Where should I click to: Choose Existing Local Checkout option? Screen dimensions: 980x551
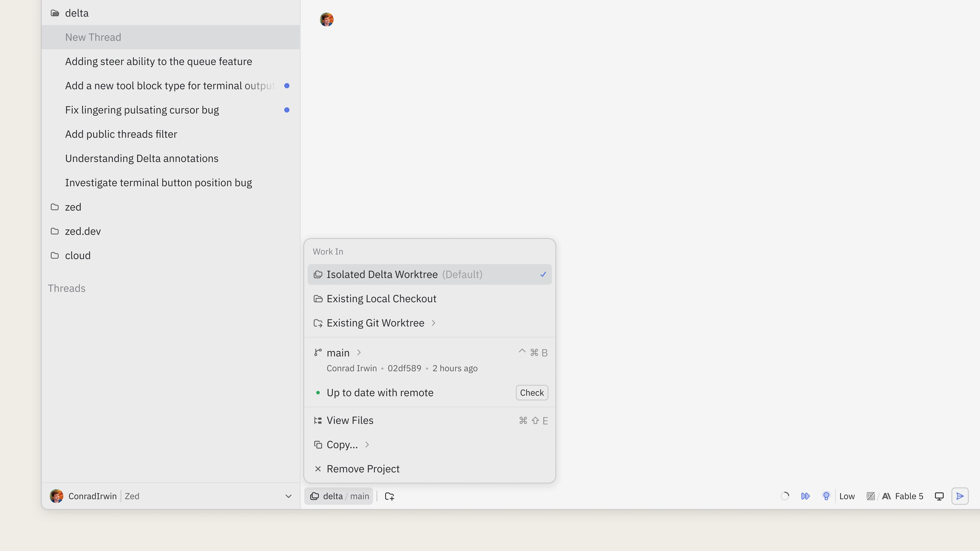(429, 299)
